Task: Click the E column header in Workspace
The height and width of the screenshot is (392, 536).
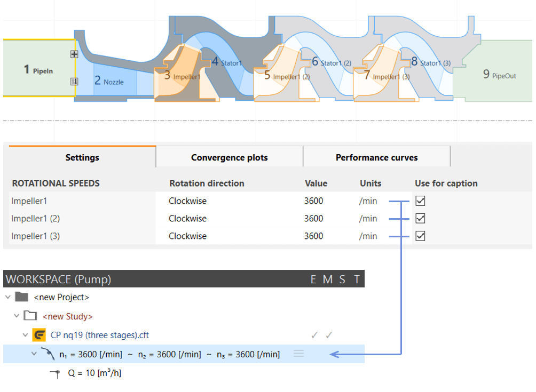Action: [313, 279]
